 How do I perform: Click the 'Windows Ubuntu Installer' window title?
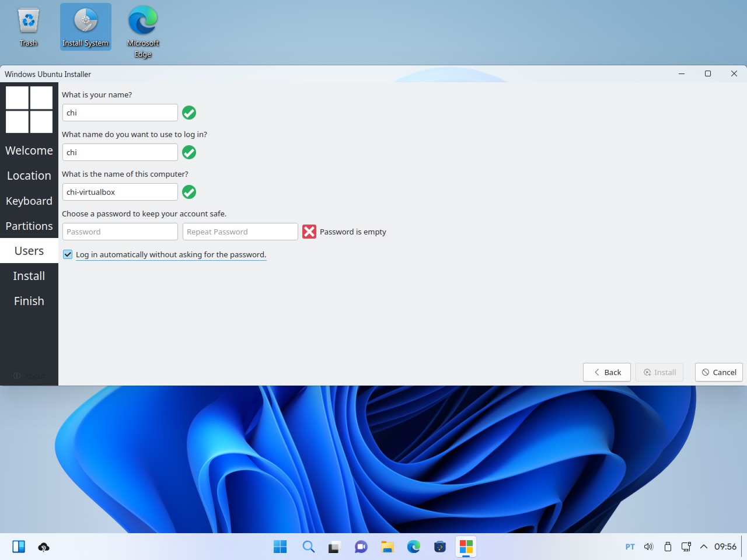coord(48,74)
